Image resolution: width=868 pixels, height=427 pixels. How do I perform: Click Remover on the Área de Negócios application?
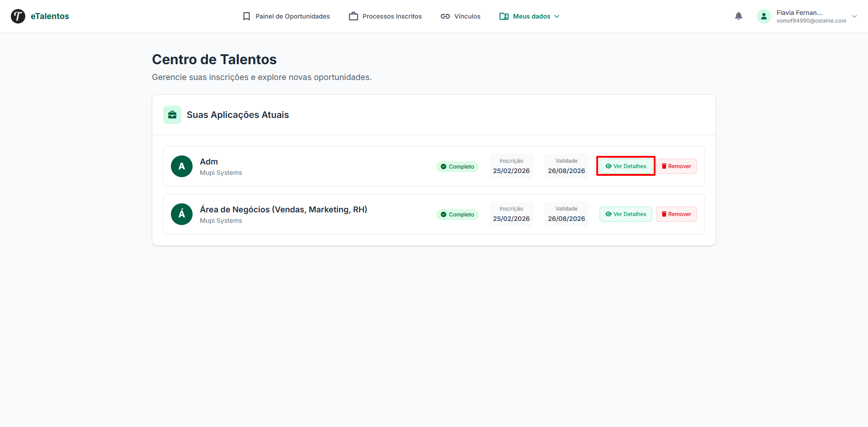coord(676,214)
